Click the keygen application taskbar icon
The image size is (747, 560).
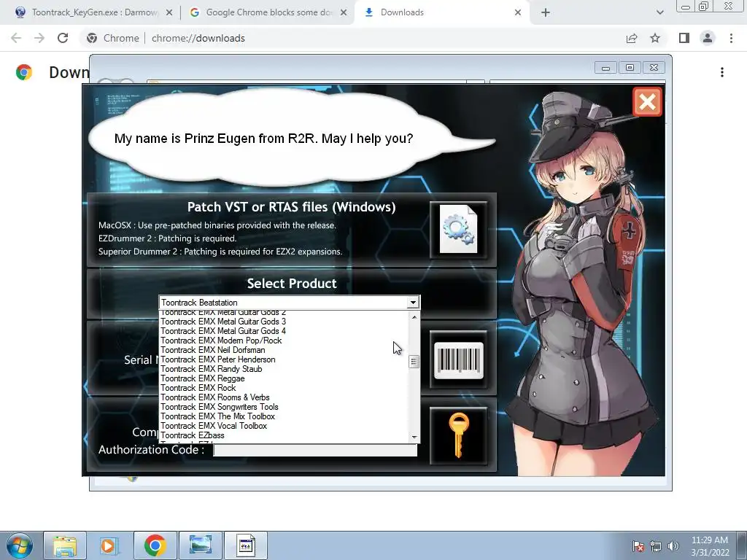pos(246,545)
